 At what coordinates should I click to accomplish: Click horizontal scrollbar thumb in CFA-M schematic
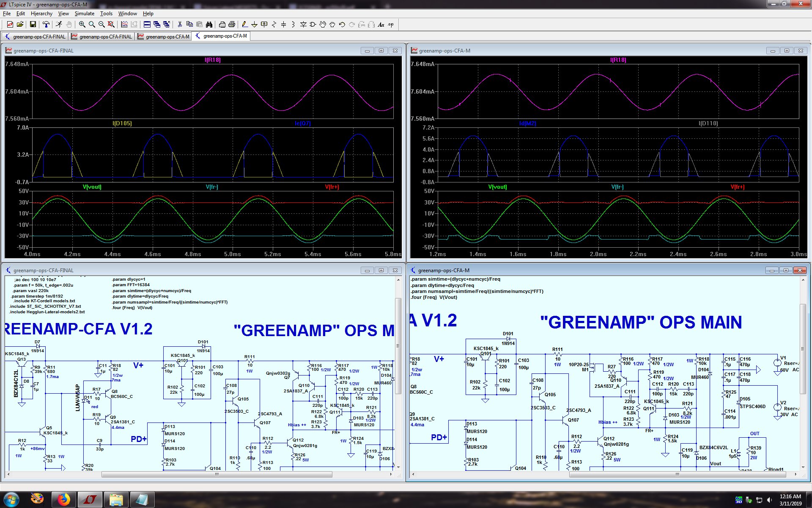pos(678,475)
